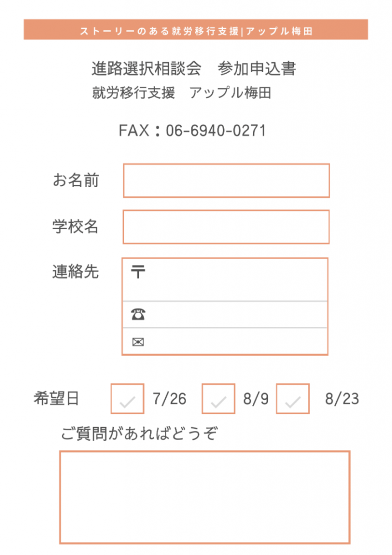Click the 就労移行支援 アップル梅田 subtitle
The height and width of the screenshot is (555, 392).
coord(182,93)
